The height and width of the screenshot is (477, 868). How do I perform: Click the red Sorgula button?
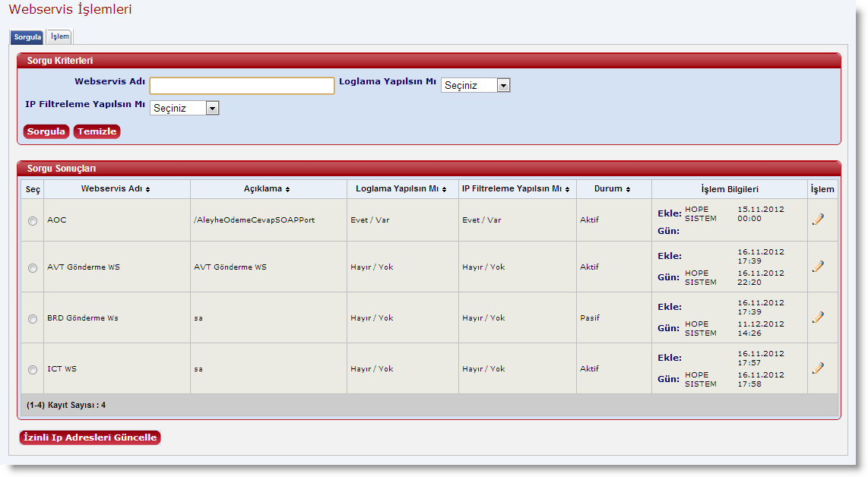click(x=46, y=131)
